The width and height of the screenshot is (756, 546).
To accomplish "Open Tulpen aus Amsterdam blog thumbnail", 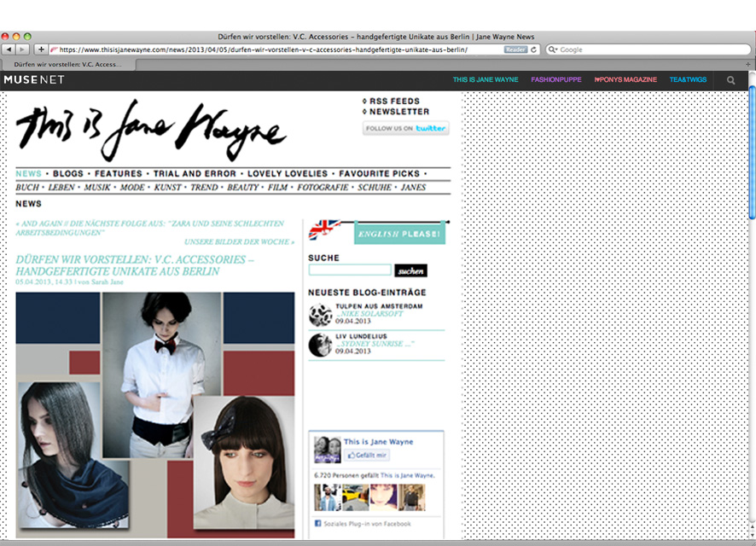I will pyautogui.click(x=320, y=315).
